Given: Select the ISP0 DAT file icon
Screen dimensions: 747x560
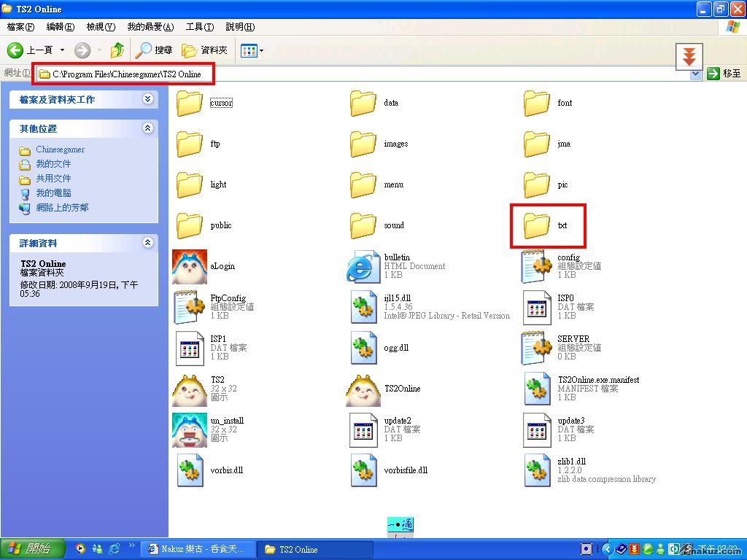Looking at the screenshot, I should [536, 307].
